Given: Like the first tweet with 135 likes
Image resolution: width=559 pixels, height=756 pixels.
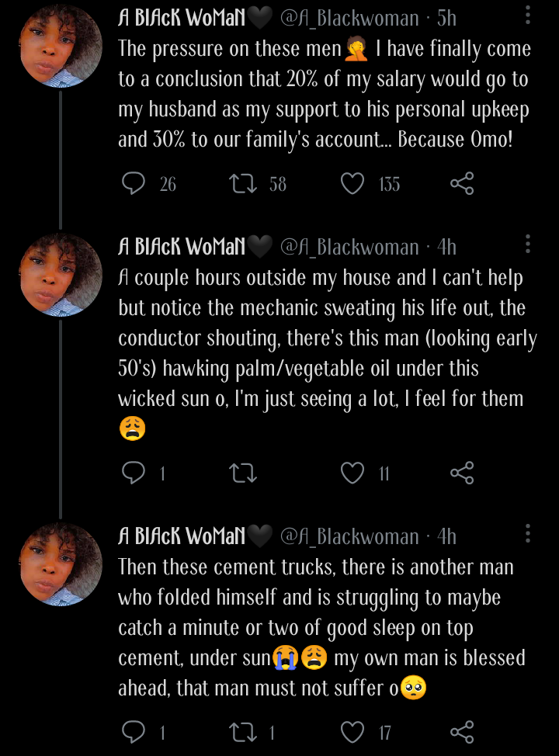Looking at the screenshot, I should coord(352,183).
